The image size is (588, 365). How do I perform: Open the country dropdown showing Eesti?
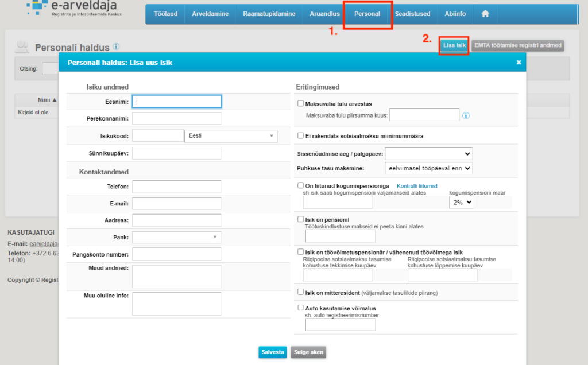pyautogui.click(x=230, y=136)
